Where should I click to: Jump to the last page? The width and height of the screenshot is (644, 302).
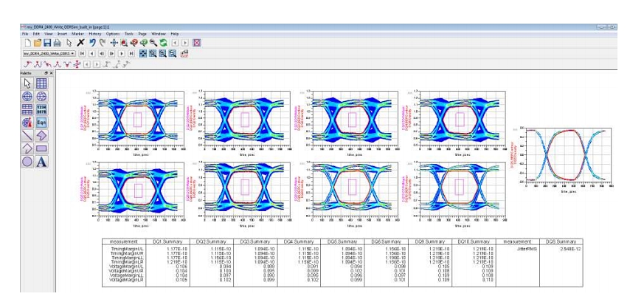point(131,53)
